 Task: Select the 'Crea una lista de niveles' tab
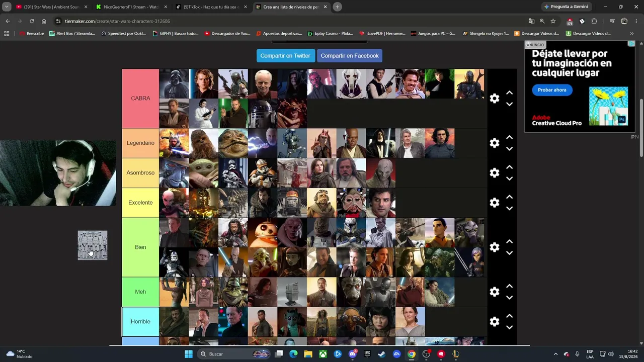coord(291,7)
